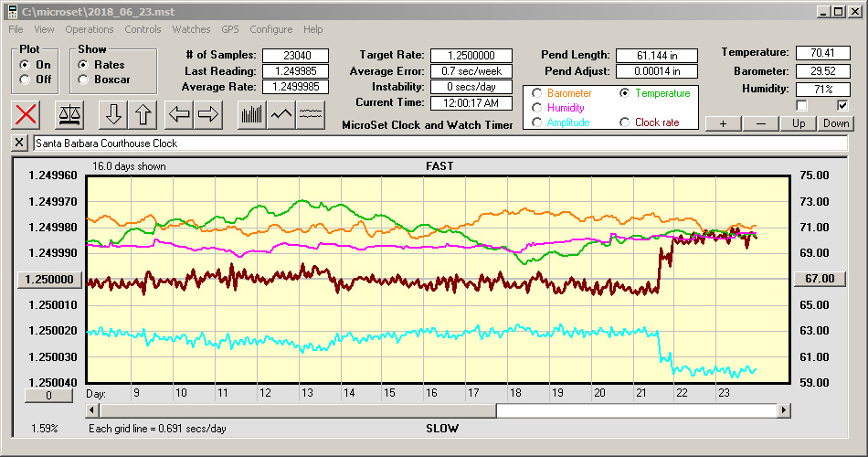Click the 'Each grid line = 0.691 secs/day' text
The height and width of the screenshot is (457, 868).
(x=157, y=428)
